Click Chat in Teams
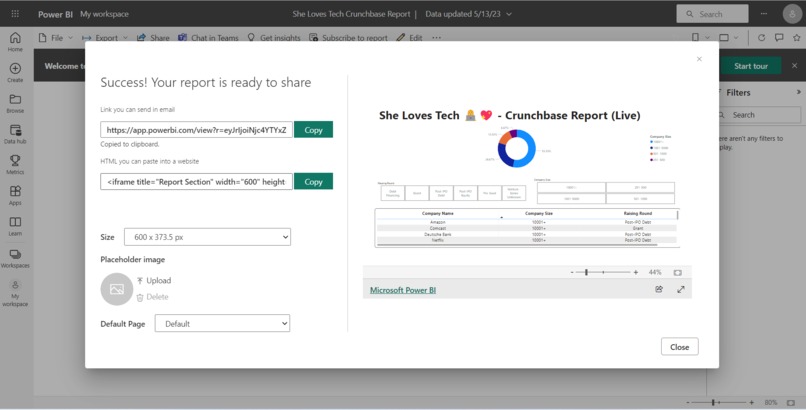This screenshot has height=410, width=806. (208, 38)
